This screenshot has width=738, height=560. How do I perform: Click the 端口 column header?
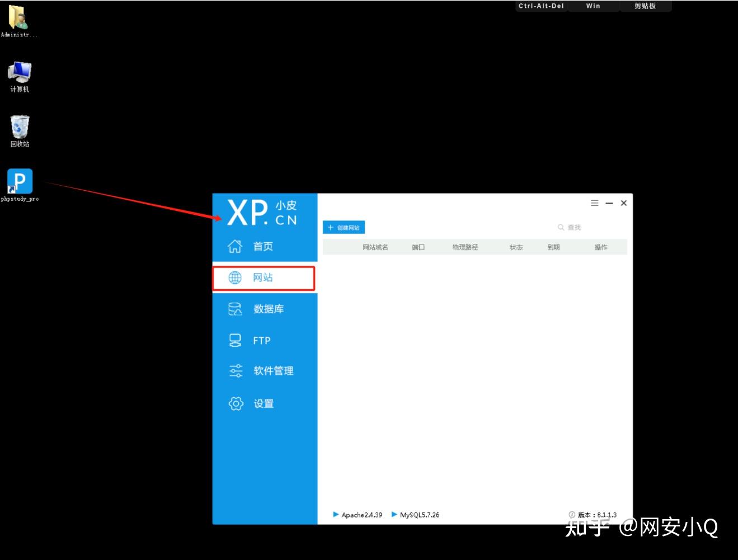pos(418,247)
